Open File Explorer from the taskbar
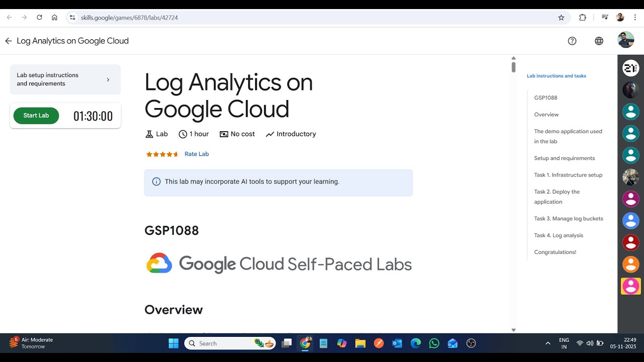The height and width of the screenshot is (362, 644). pyautogui.click(x=360, y=343)
